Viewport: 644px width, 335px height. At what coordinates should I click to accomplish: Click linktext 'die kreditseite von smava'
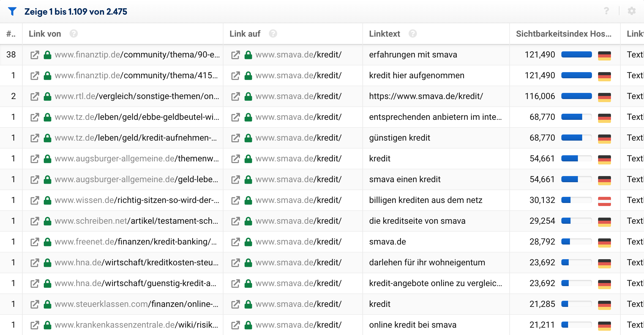pos(417,221)
